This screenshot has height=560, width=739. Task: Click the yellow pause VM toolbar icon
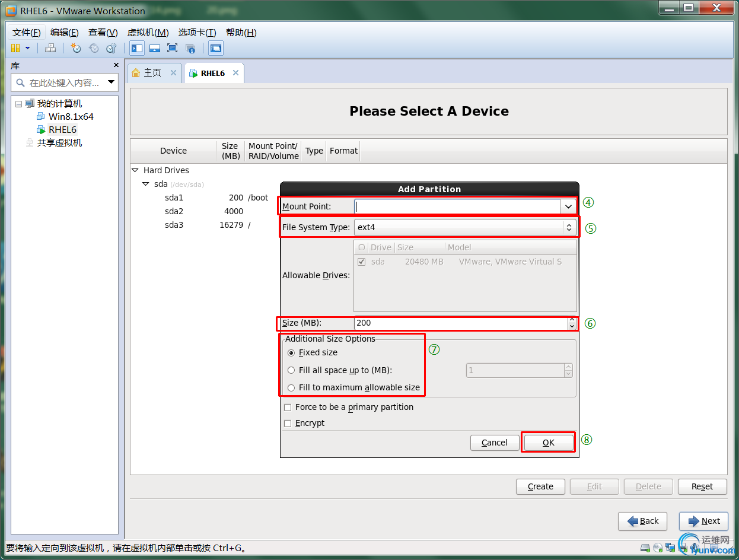[15, 48]
